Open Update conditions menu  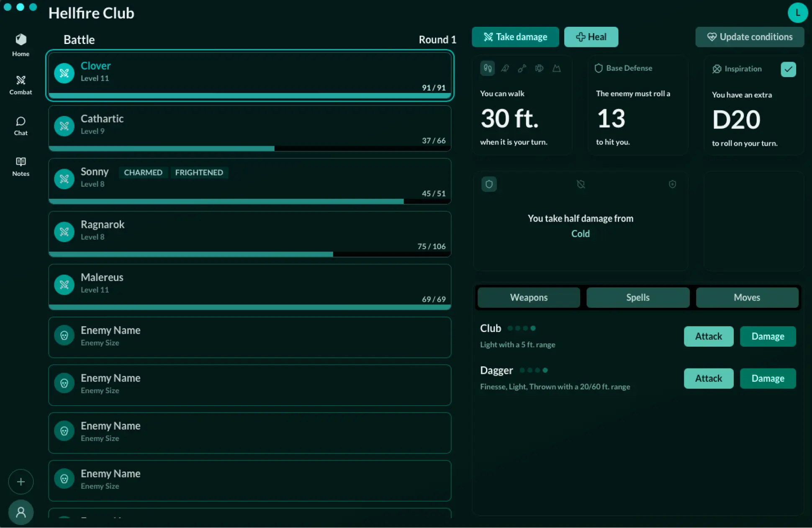(749, 37)
